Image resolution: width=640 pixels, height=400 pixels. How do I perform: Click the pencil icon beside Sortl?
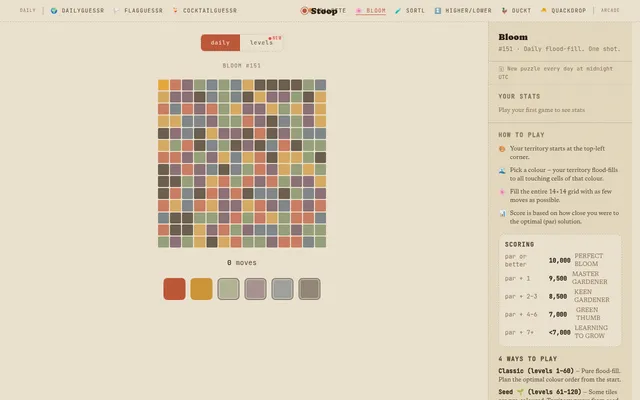pyautogui.click(x=398, y=11)
